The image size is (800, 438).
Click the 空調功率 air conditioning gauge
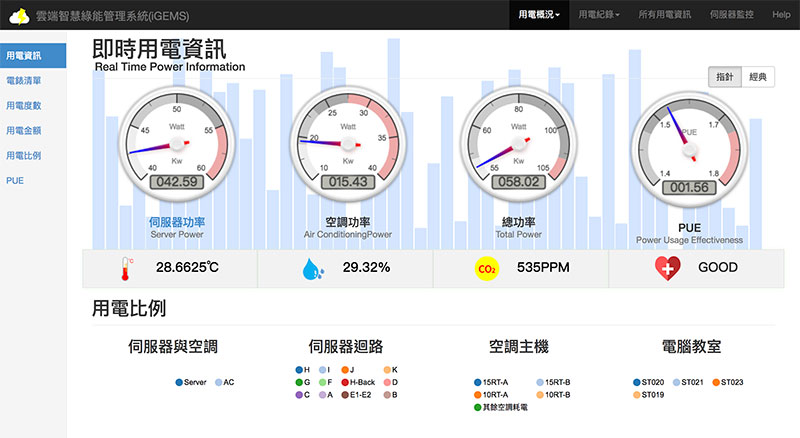pos(347,141)
